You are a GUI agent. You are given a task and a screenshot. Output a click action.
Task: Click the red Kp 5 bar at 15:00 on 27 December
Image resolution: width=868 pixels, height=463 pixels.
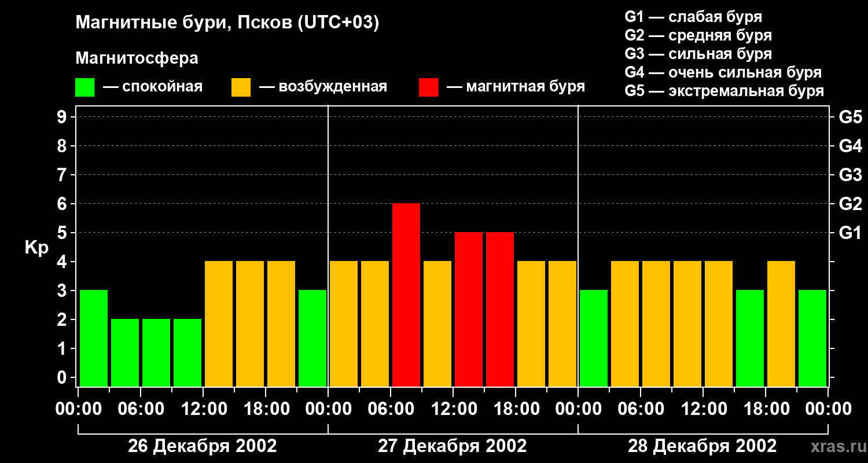pyautogui.click(x=500, y=309)
